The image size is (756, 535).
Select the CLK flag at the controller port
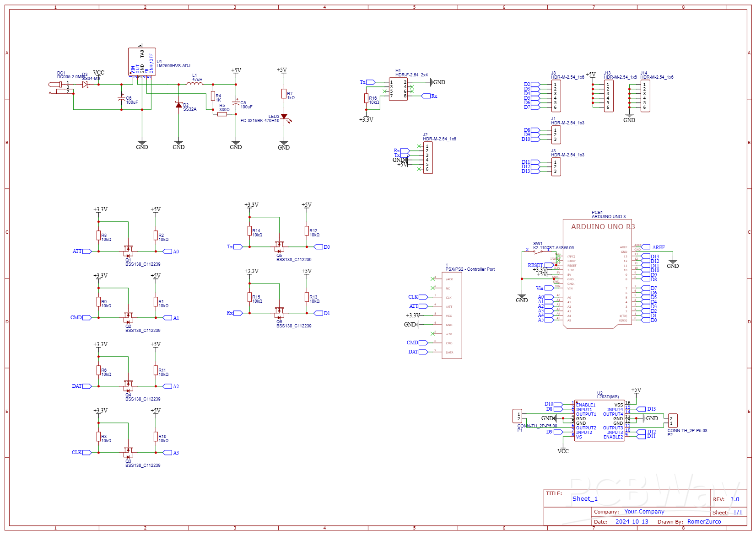[418, 297]
